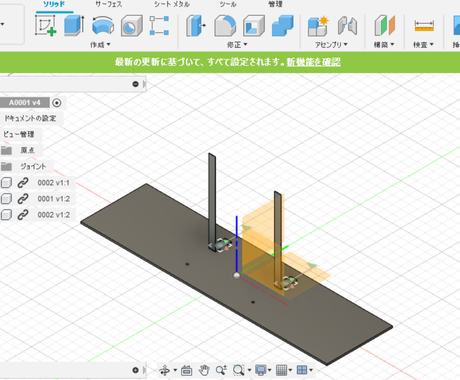460x380 pixels.
Task: Click the Offset Plane construct icon
Action: tap(384, 26)
